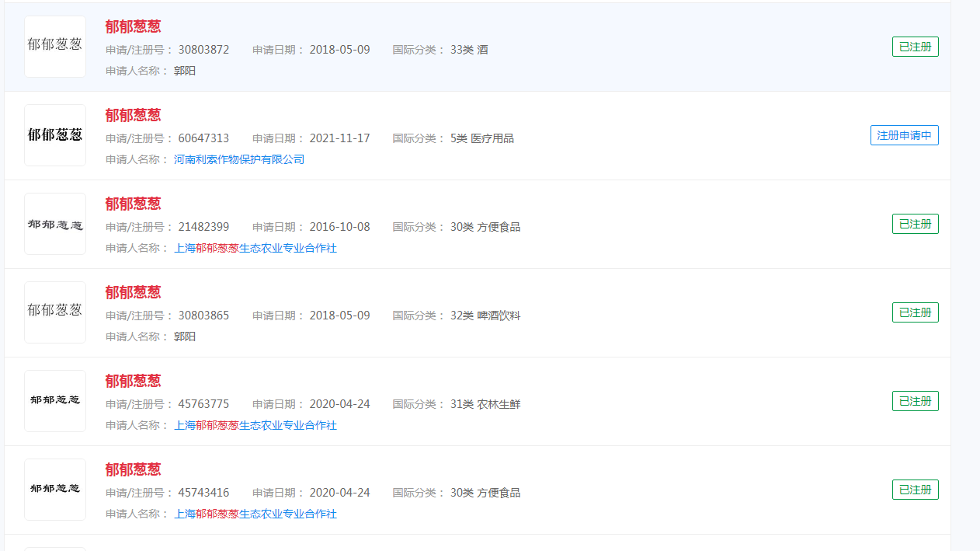Click the trademark image thumbnail of the 酒 class record

click(x=54, y=47)
